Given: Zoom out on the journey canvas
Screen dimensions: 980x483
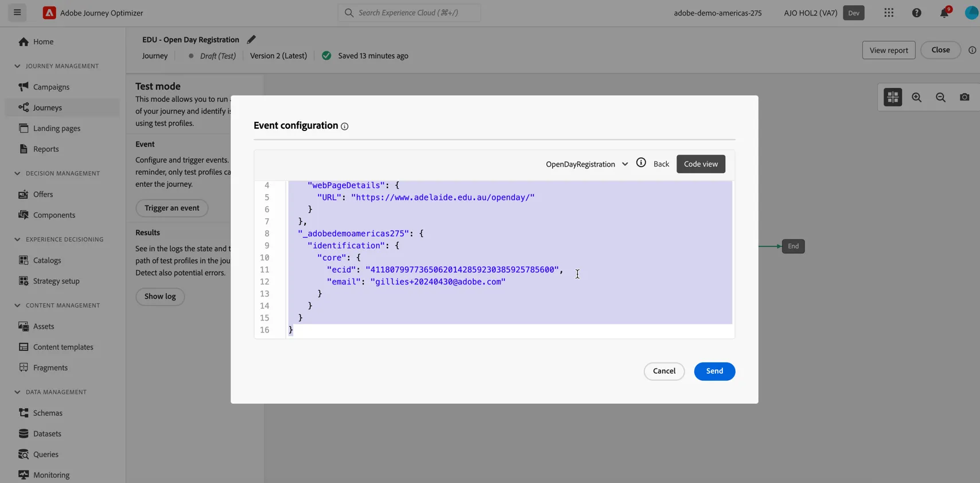Looking at the screenshot, I should 941,97.
